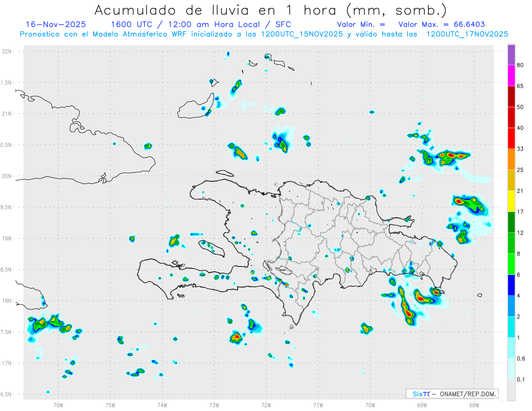Click the legend value '12'
532x411 pixels.
click(520, 233)
